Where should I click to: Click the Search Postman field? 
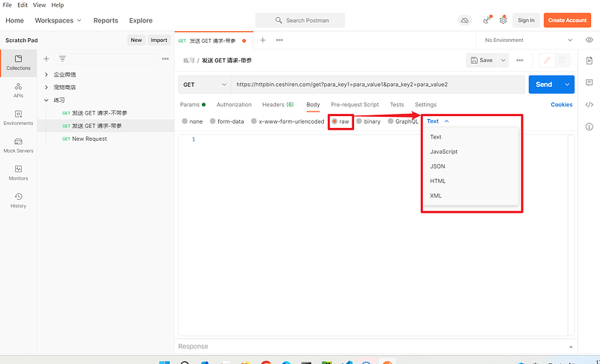click(300, 20)
